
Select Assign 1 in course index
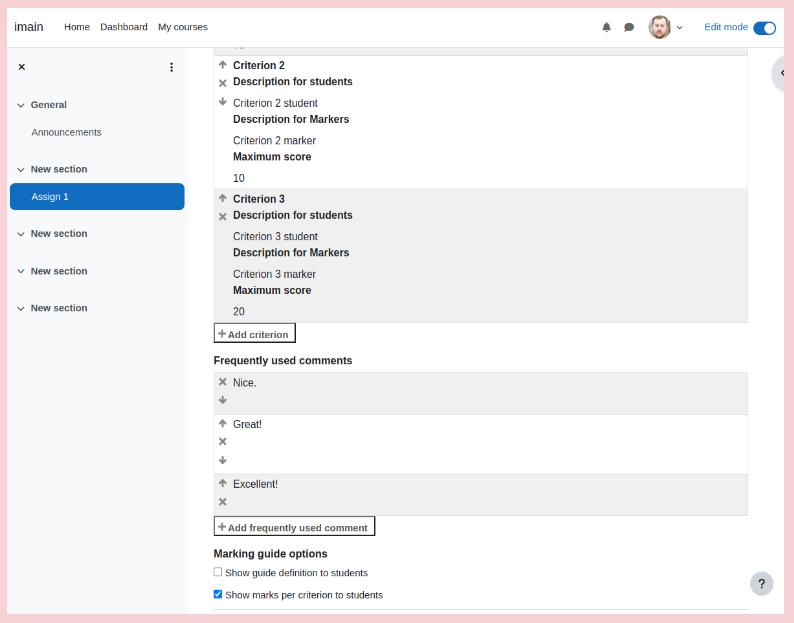[x=97, y=197]
